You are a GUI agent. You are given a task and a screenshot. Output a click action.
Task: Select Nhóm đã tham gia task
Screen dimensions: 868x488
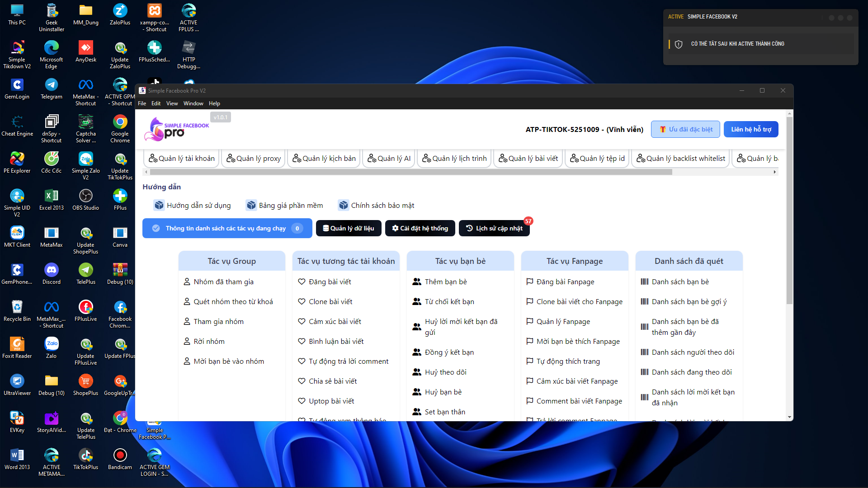(218, 282)
